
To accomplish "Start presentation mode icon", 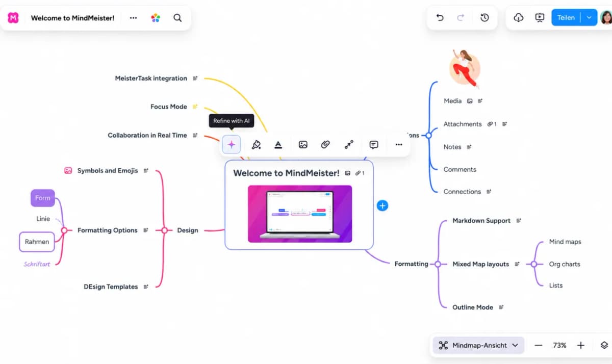I will point(540,17).
